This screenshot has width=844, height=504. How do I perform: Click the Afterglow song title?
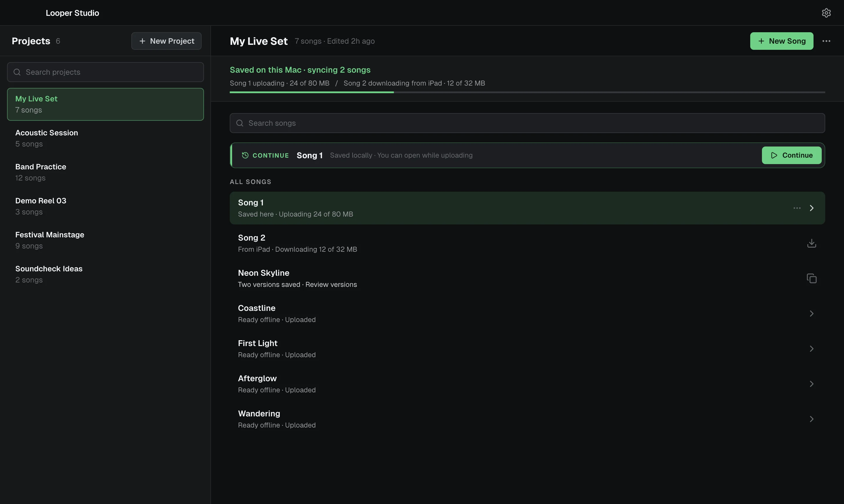click(257, 378)
